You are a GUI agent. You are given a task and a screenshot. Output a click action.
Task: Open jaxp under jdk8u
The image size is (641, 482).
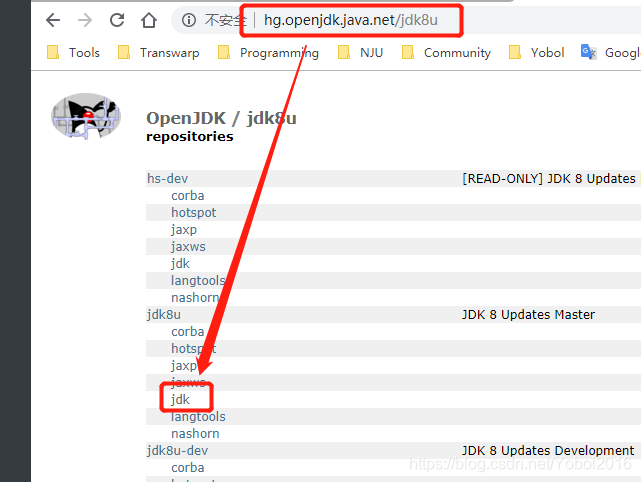tap(184, 365)
